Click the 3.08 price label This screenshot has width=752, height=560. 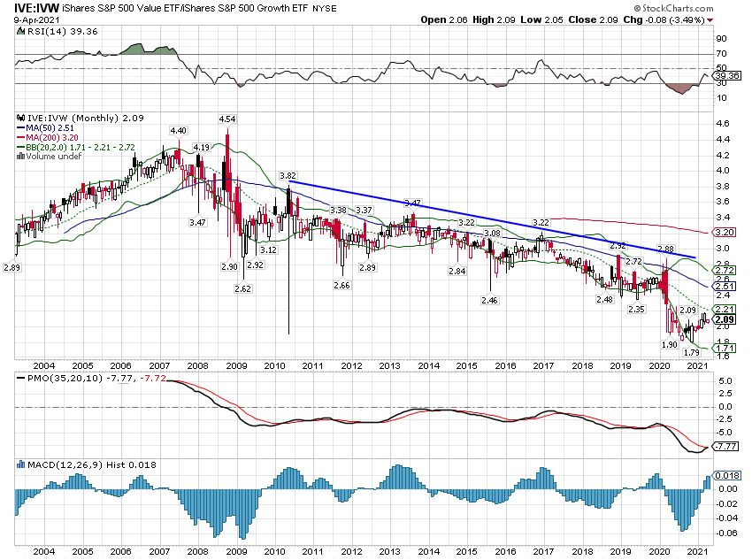(492, 233)
